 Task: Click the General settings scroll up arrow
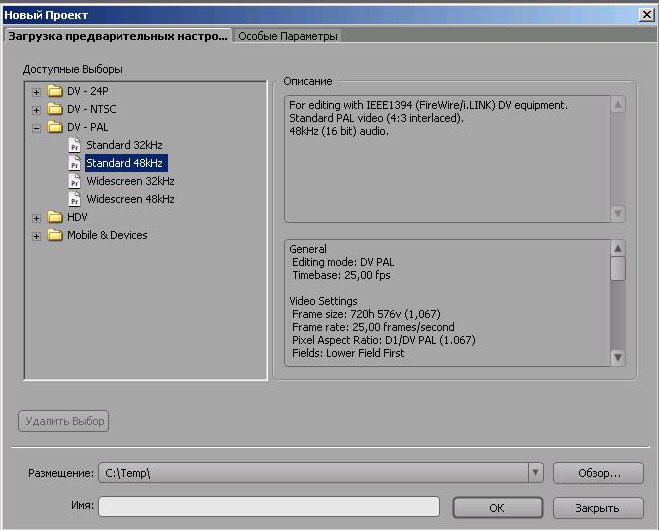pos(617,248)
